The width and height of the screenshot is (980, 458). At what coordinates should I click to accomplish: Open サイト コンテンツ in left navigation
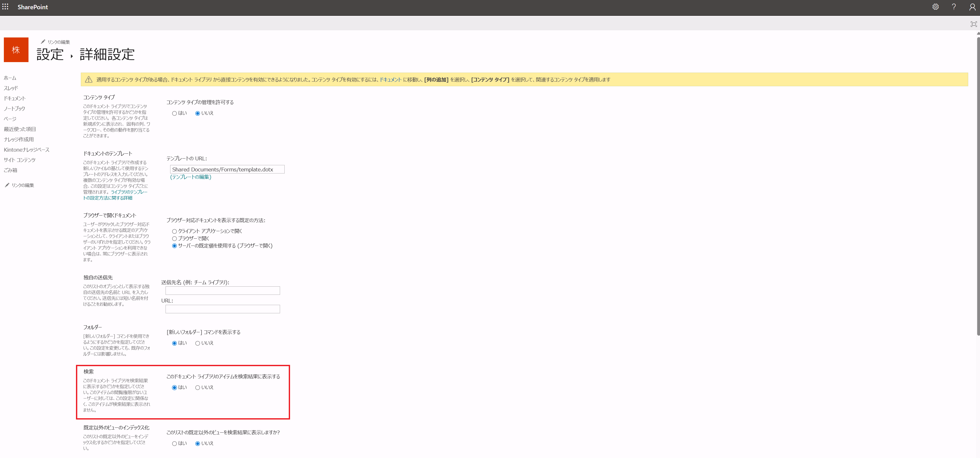pyautogui.click(x=20, y=160)
